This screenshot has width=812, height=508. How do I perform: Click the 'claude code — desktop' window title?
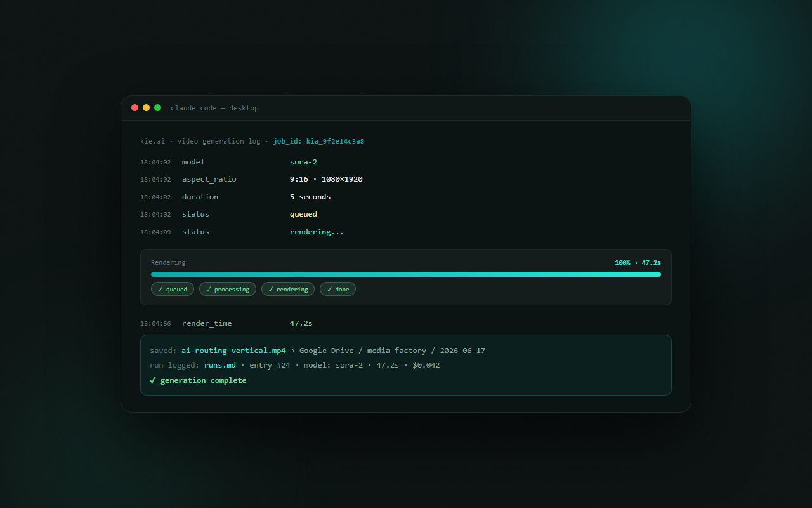tap(214, 108)
